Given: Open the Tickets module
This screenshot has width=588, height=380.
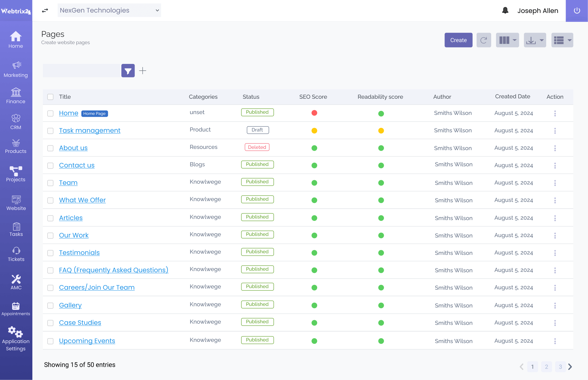Looking at the screenshot, I should pyautogui.click(x=16, y=254).
